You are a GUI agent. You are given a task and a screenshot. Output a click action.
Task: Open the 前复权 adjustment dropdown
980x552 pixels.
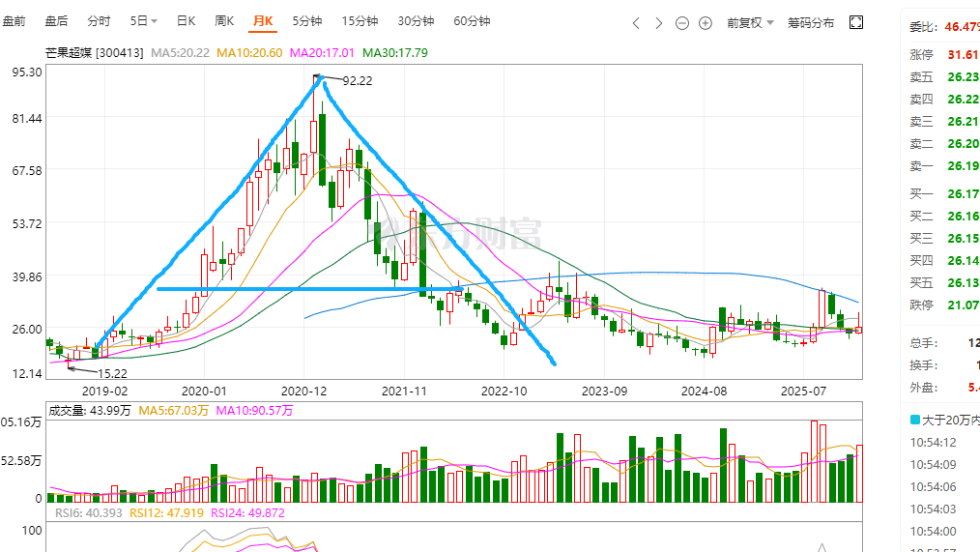coord(750,23)
